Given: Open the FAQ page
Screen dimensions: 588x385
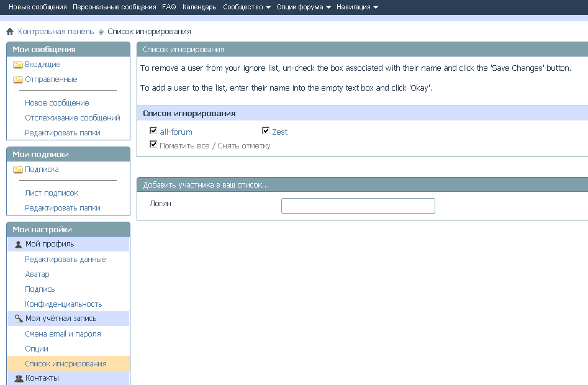Looking at the screenshot, I should [169, 7].
